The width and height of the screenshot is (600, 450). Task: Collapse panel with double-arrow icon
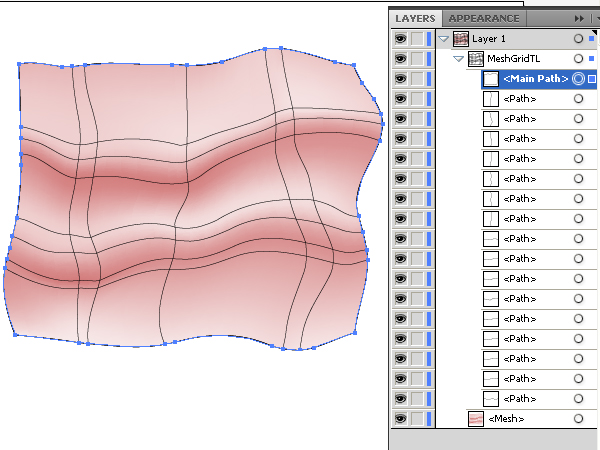[x=579, y=19]
